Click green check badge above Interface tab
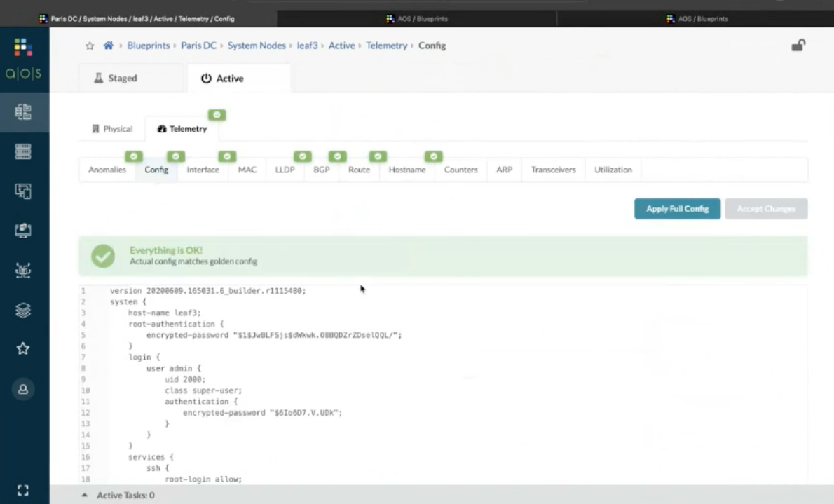Screen dimensions: 834x504 [227, 156]
